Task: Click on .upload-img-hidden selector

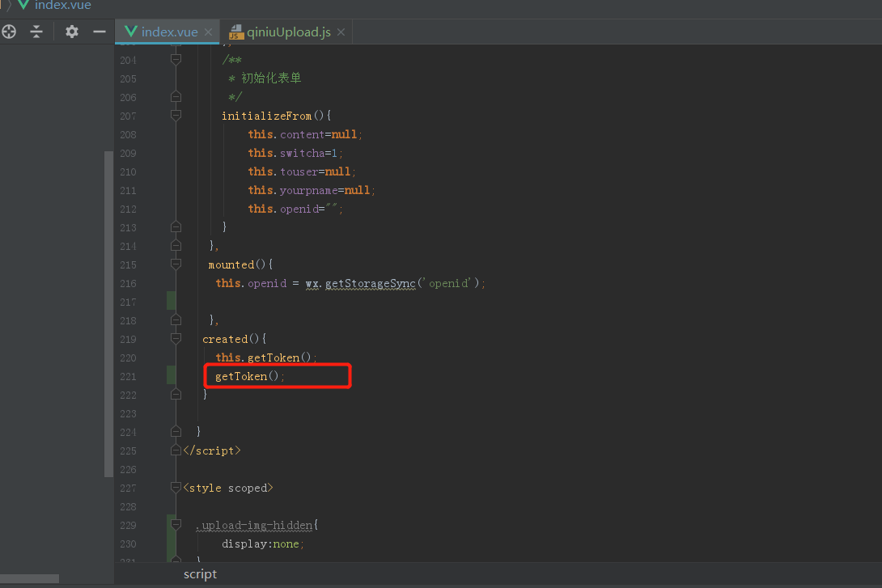Action: click(x=254, y=525)
